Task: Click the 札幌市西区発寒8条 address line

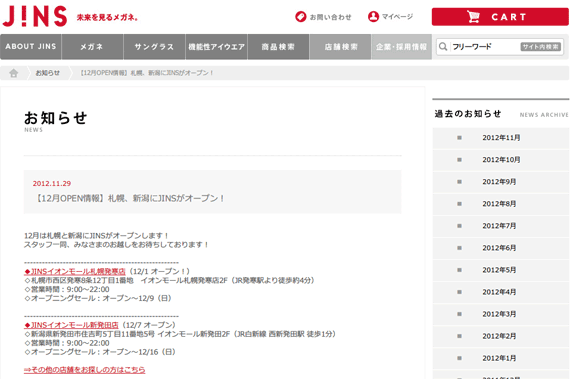Action: click(x=169, y=281)
